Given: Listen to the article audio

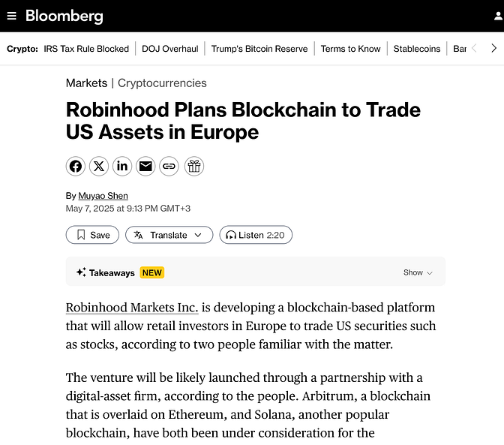Looking at the screenshot, I should click(256, 235).
